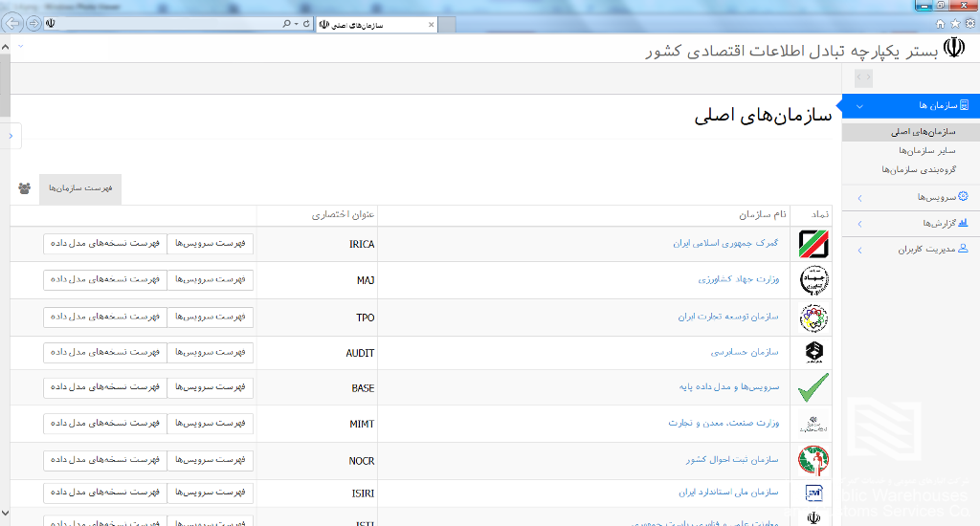The width and height of the screenshot is (980, 526).
Task: Open browser favorites star icon
Action: point(955,23)
